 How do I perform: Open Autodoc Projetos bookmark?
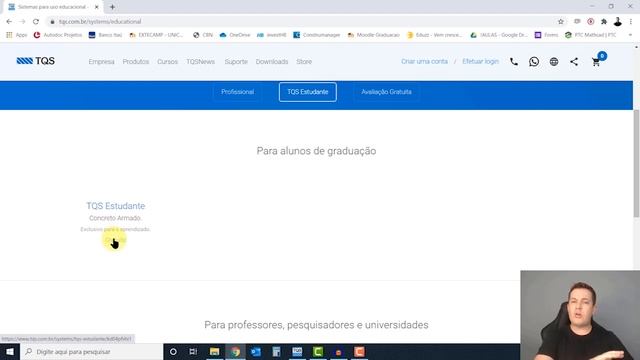[58, 35]
